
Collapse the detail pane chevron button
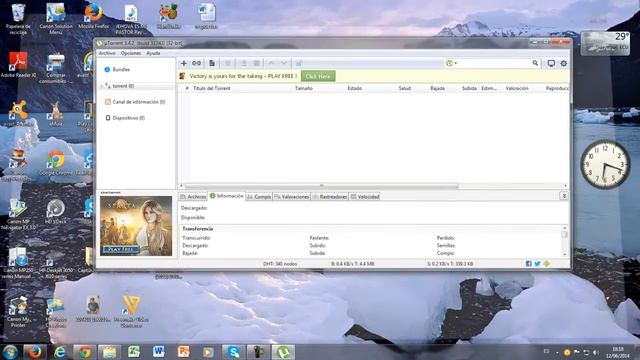564,196
